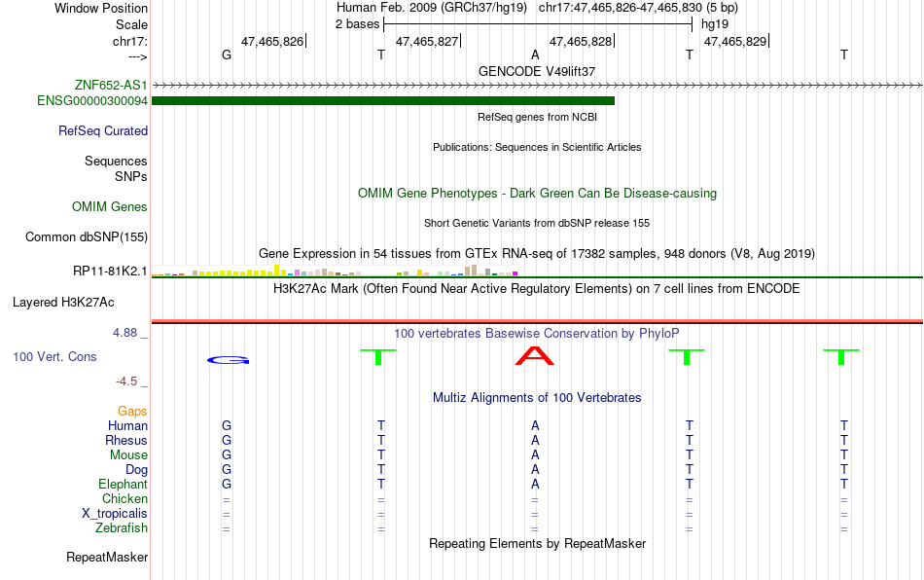
Task: Click the ZNF652-AS1 gene label
Action: (x=111, y=85)
